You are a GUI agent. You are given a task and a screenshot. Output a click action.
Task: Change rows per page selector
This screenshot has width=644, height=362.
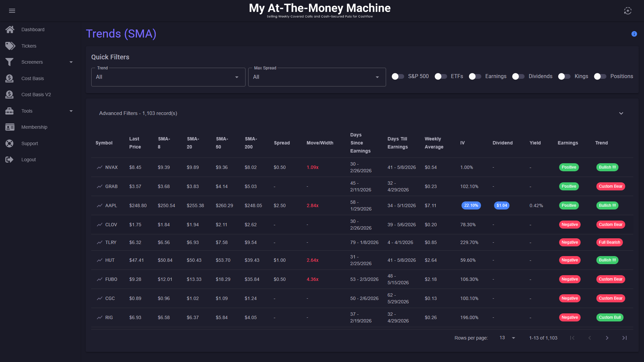click(x=507, y=338)
